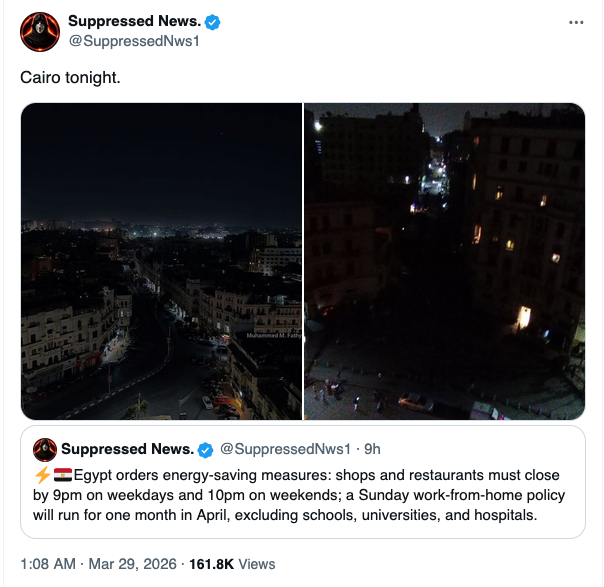Click the lightning bolt emoji
This screenshot has height=587, width=604.
pyautogui.click(x=43, y=474)
